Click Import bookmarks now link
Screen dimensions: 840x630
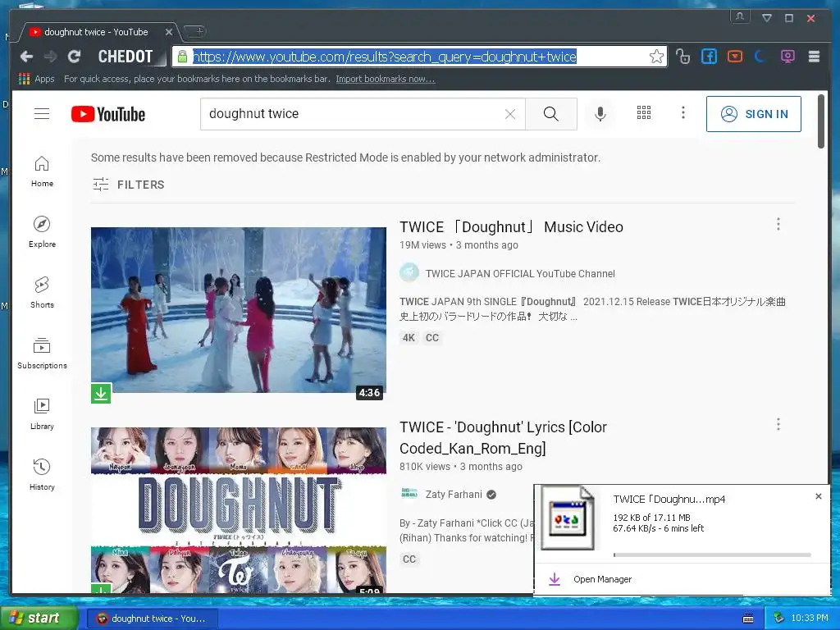click(x=386, y=79)
